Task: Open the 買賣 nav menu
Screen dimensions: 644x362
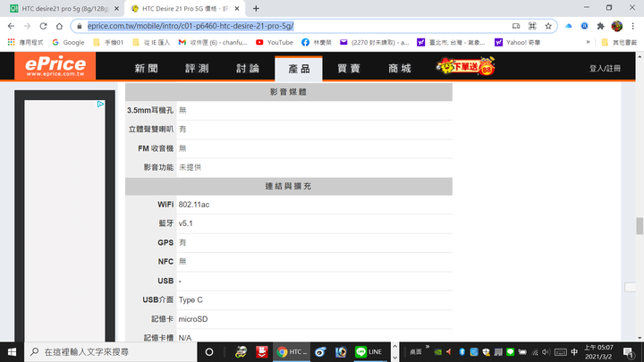Action: 349,68
